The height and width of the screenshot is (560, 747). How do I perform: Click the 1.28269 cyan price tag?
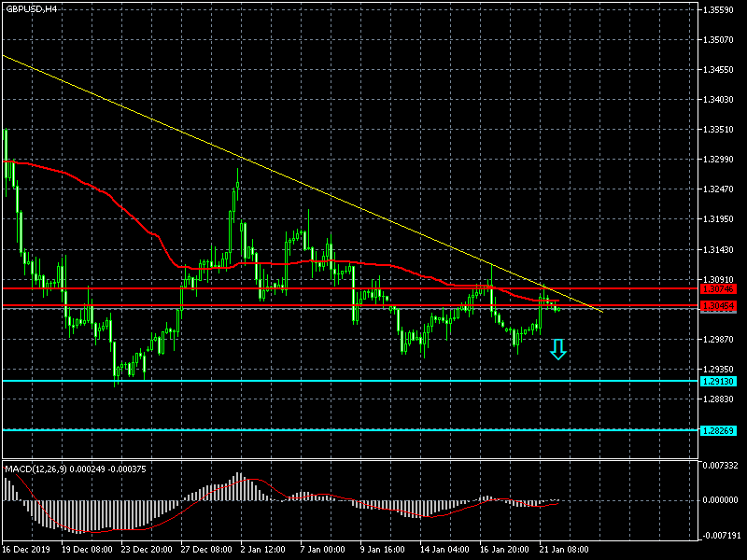717,430
